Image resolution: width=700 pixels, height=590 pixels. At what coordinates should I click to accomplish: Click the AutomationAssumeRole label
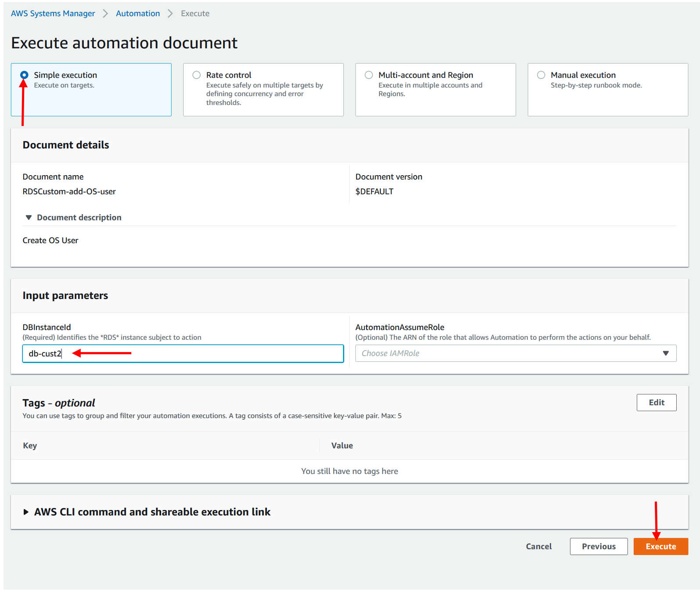[x=400, y=327]
